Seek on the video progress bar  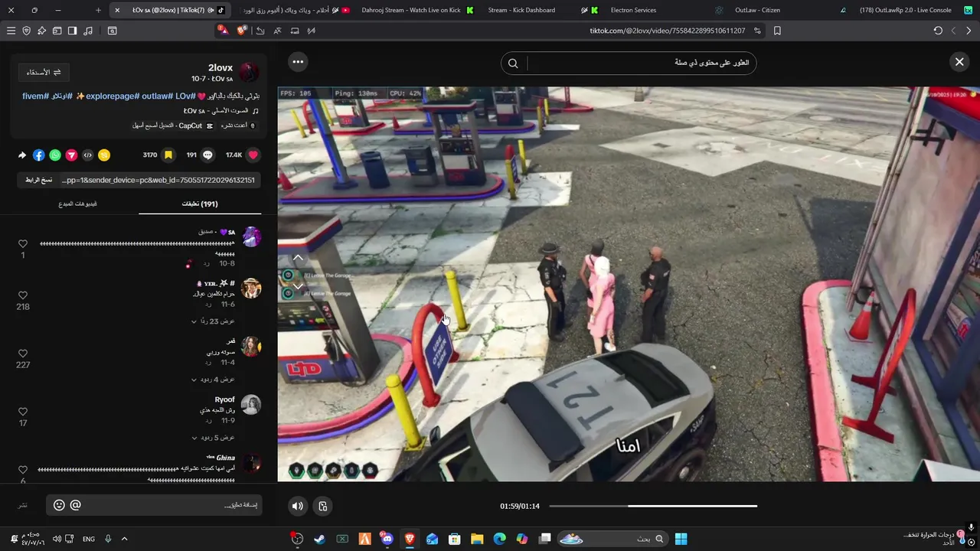pyautogui.click(x=653, y=506)
